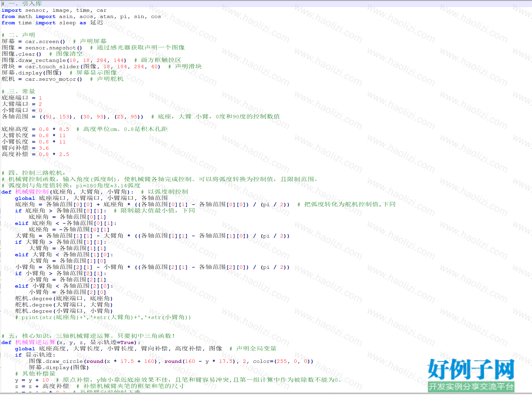Click the comment '# 声明全局变量'
The width and height of the screenshot is (532, 395).
tap(253, 348)
